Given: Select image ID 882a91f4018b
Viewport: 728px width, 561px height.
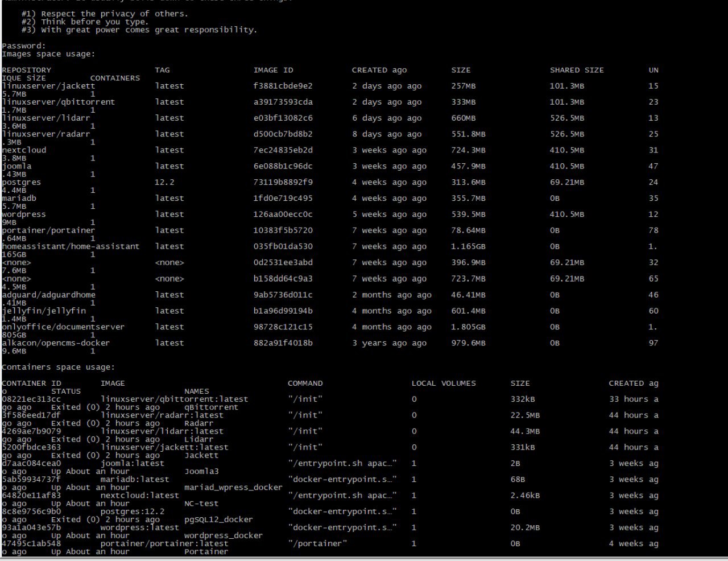Looking at the screenshot, I should coord(283,343).
